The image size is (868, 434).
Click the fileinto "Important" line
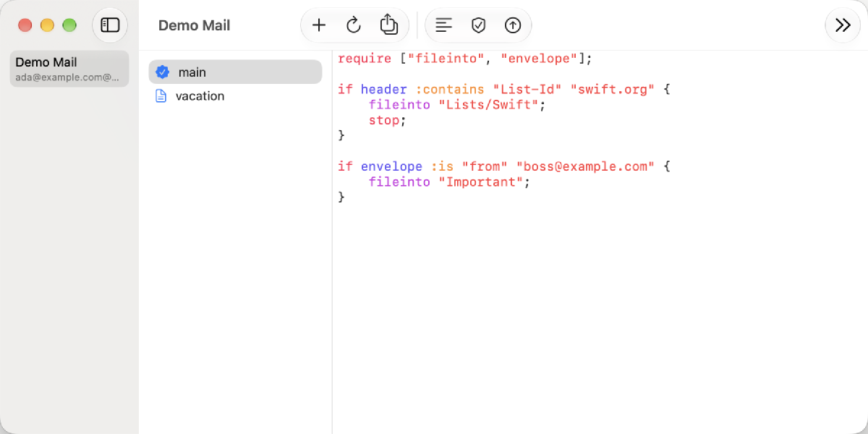click(x=449, y=182)
